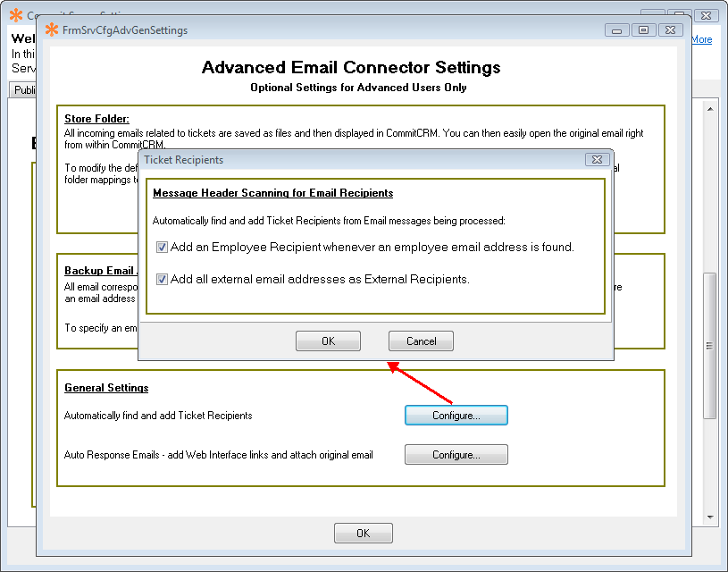
Task: Toggle Add all external email addresses checkbox
Action: click(162, 280)
